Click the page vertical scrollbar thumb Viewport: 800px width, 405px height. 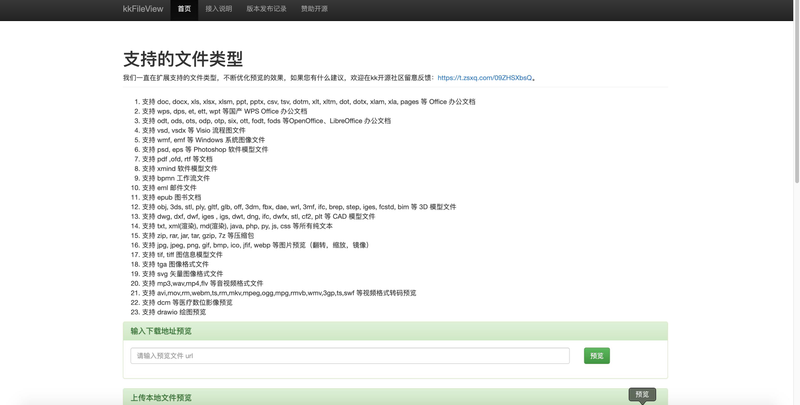(796, 91)
